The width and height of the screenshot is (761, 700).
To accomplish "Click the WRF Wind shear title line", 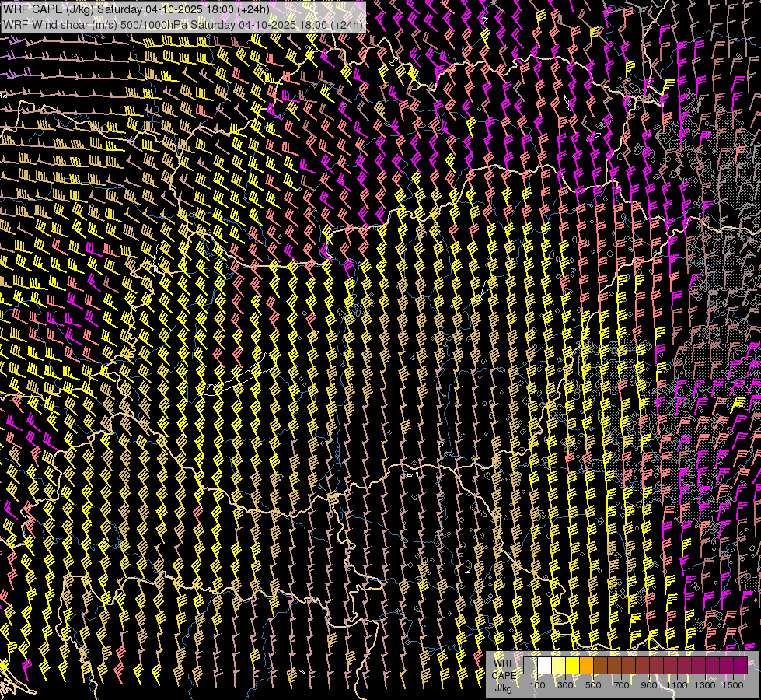I will pyautogui.click(x=183, y=25).
